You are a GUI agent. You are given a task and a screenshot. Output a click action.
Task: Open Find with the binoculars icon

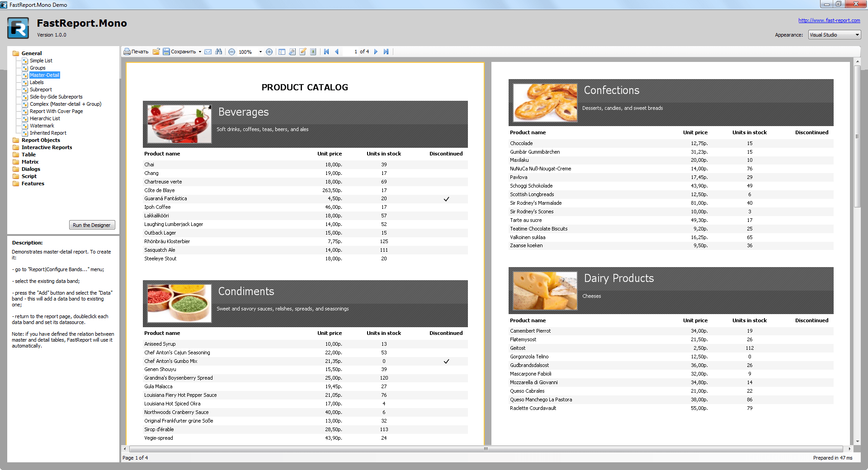[219, 52]
